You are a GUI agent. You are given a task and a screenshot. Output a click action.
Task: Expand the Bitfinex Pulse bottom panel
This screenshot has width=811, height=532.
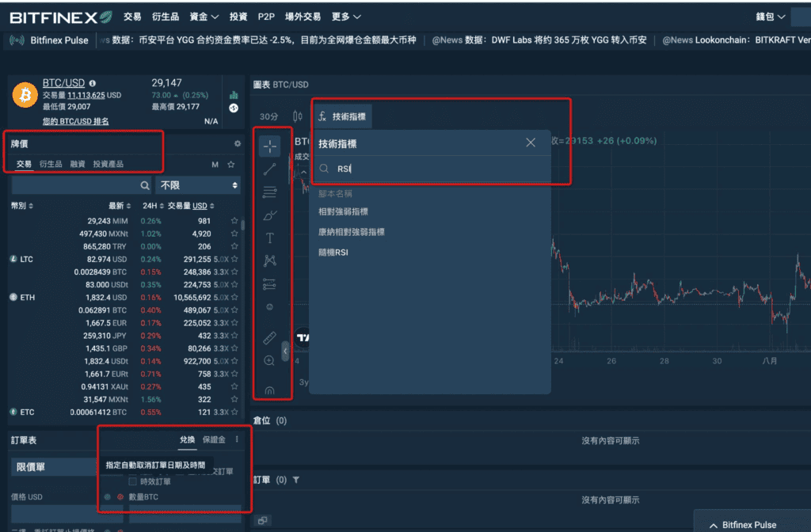click(x=743, y=525)
